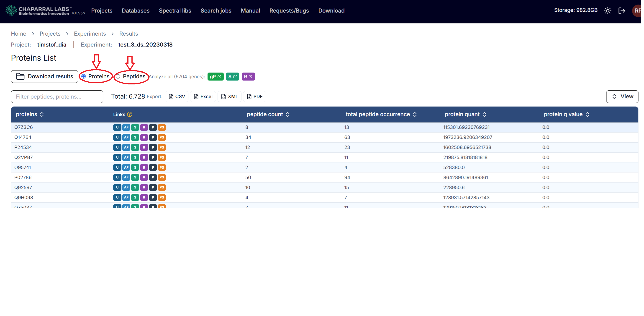
Task: Sort by the proteins column
Action: point(30,115)
